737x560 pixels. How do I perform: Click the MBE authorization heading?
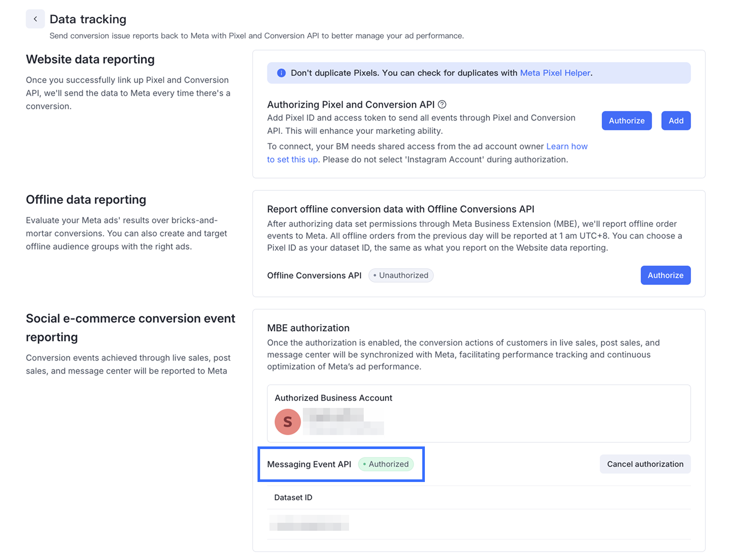click(x=308, y=328)
